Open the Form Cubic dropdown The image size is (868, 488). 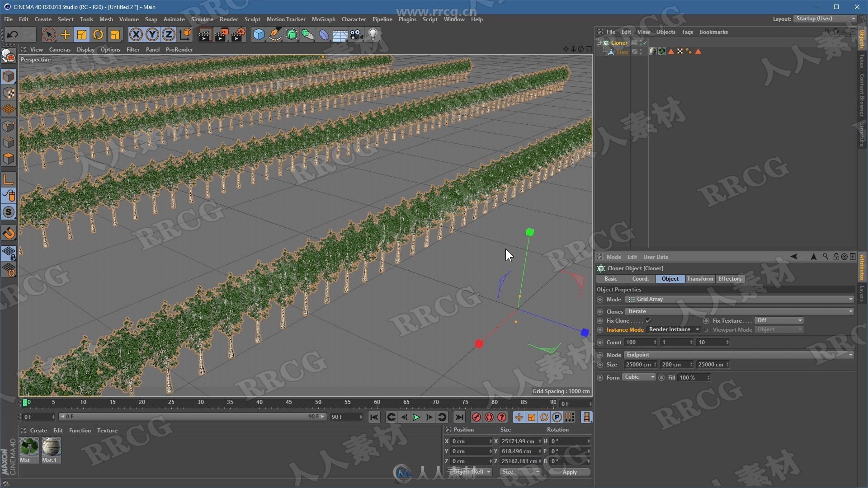[639, 377]
